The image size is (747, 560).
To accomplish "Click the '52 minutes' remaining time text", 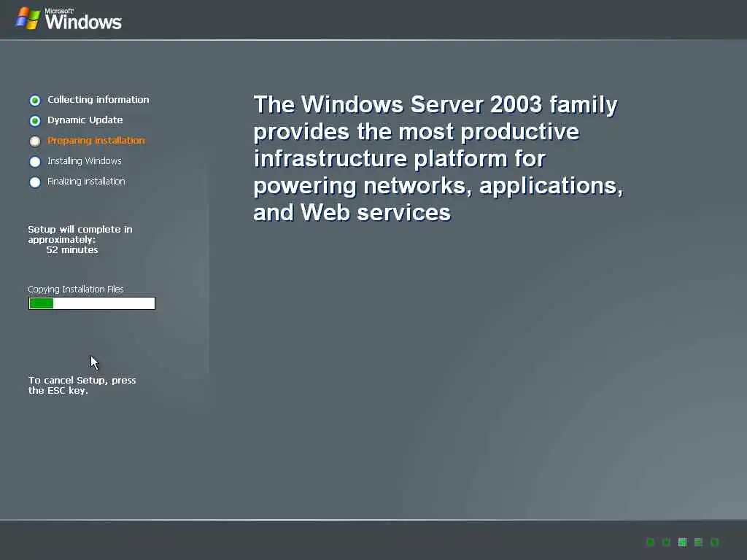I will [x=72, y=249].
